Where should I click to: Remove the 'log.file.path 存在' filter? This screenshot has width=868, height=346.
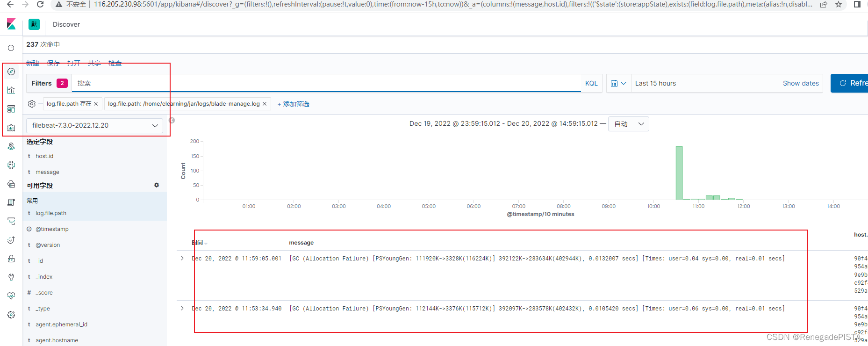(96, 104)
